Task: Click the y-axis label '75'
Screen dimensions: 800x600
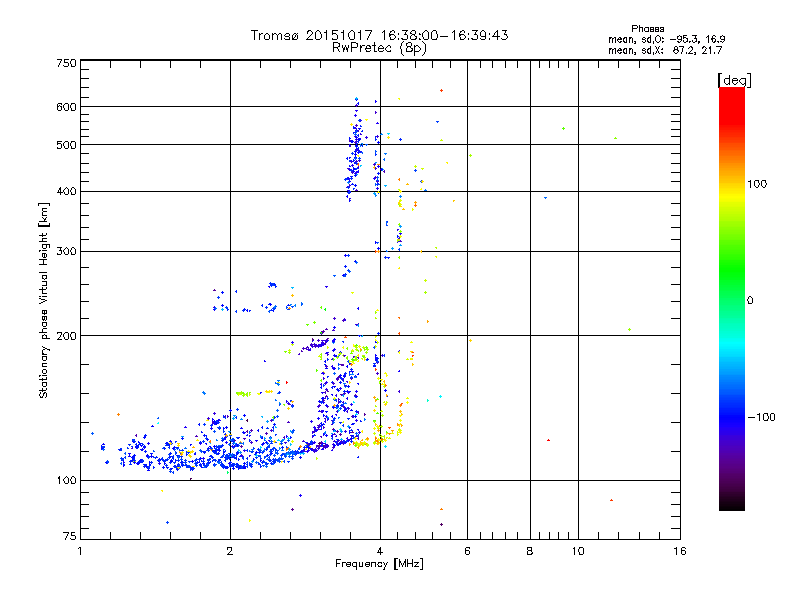Action: coord(70,536)
